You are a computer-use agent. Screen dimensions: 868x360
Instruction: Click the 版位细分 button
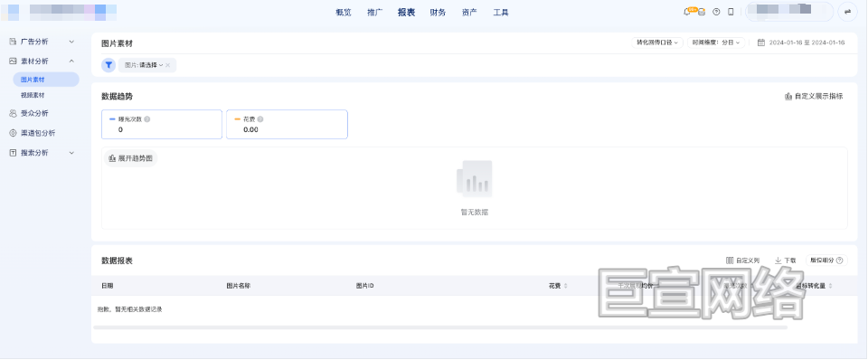coord(826,261)
